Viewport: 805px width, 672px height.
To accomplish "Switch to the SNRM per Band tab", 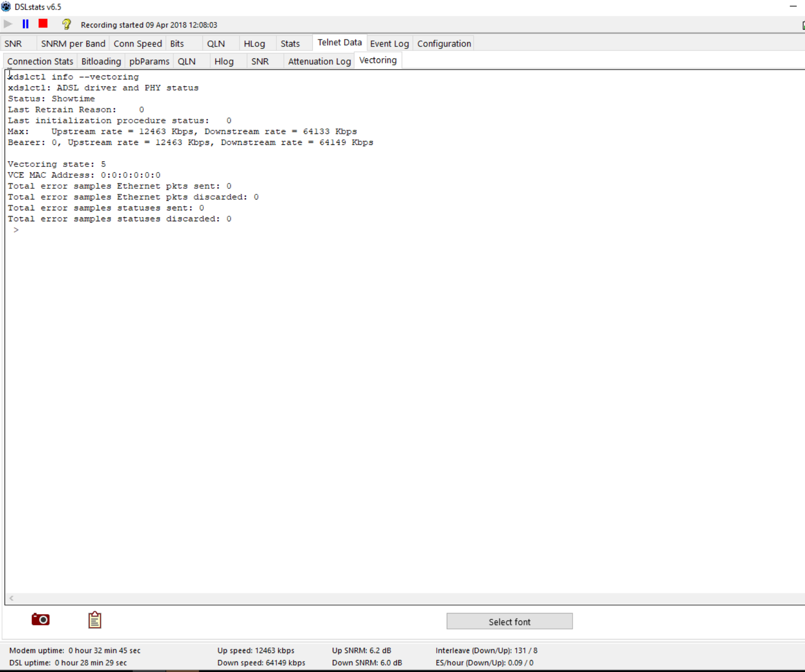I will pos(73,43).
